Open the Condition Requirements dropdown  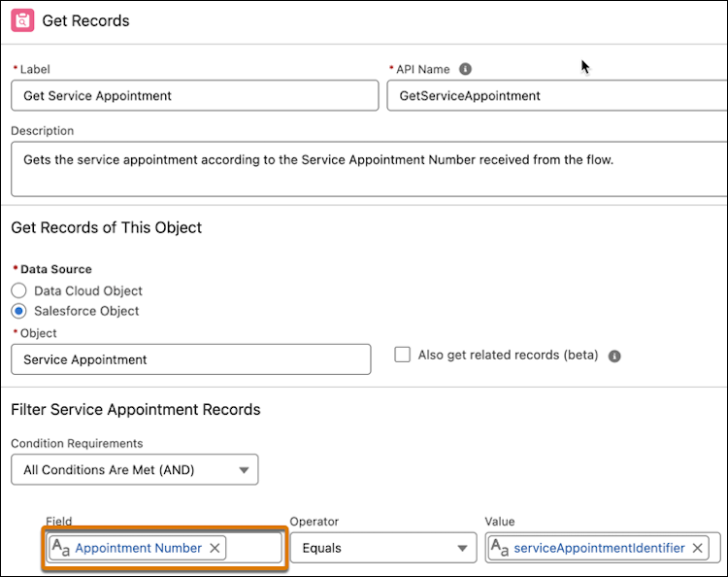coord(135,470)
